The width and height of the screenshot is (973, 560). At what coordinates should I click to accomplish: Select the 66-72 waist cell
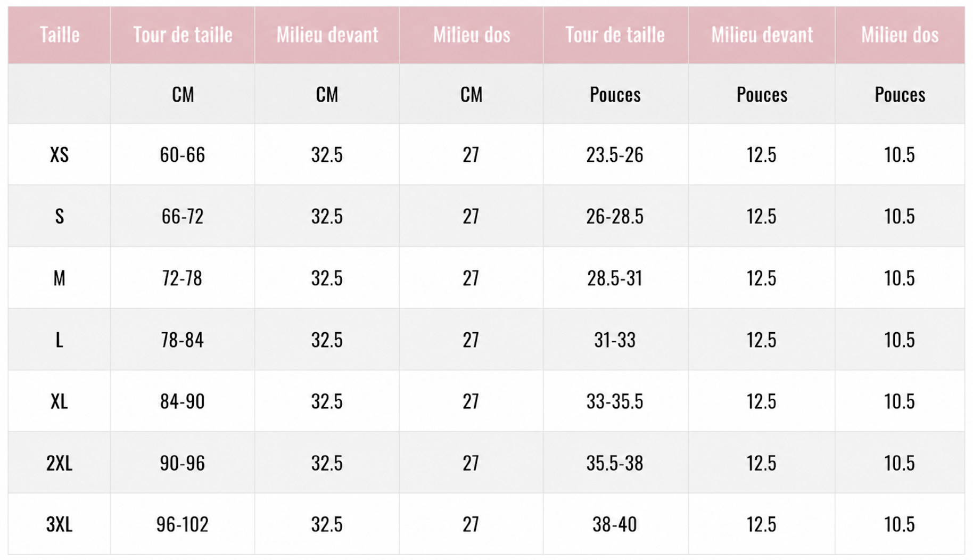tap(183, 217)
